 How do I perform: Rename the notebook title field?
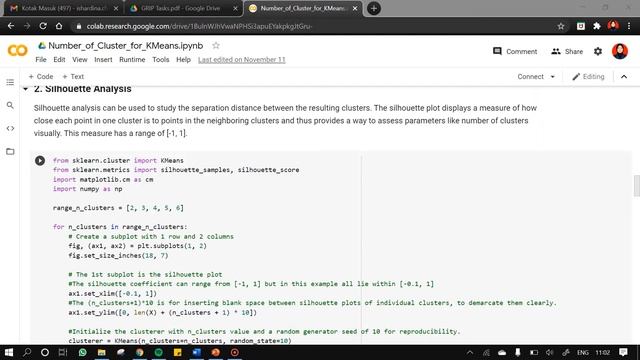tap(125, 46)
